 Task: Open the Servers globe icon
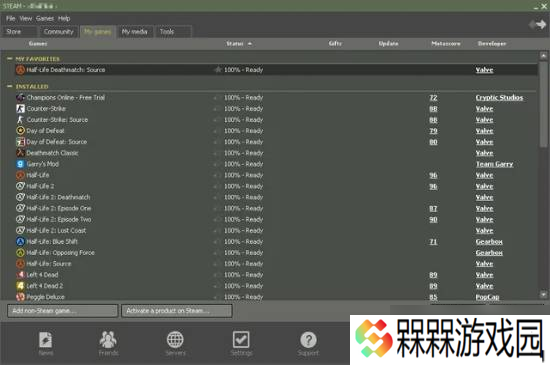coord(175,339)
